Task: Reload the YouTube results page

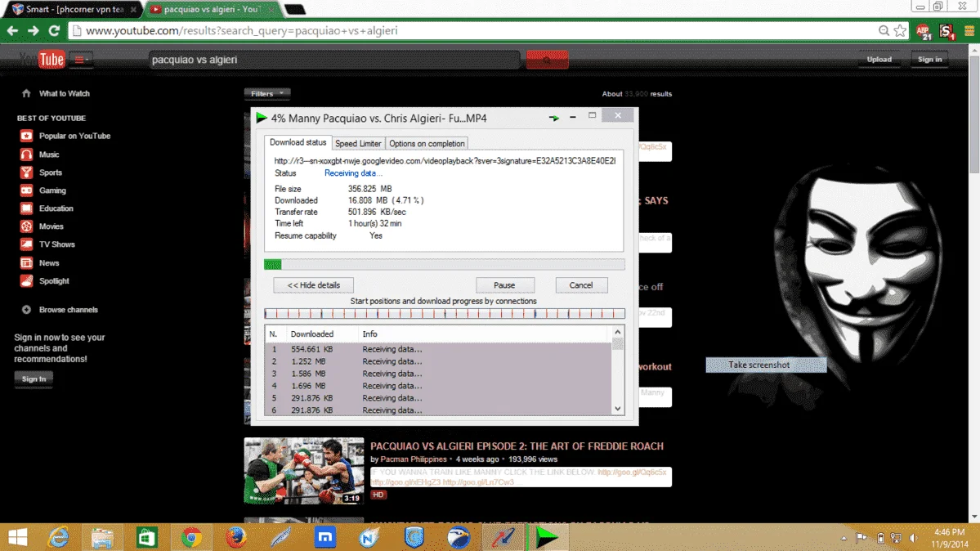Action: (x=55, y=30)
